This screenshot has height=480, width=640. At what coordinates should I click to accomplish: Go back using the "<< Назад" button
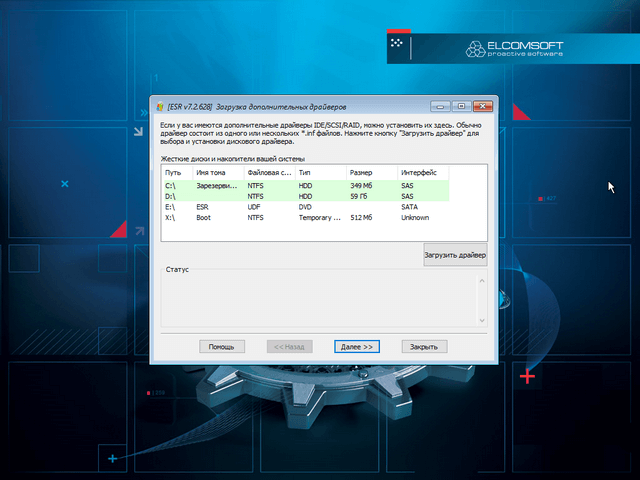point(290,346)
